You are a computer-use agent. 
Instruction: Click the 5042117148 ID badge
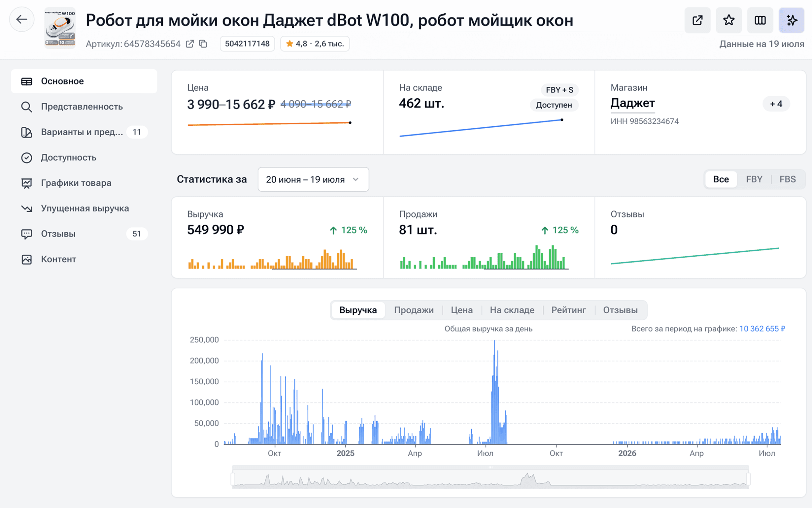coord(247,44)
